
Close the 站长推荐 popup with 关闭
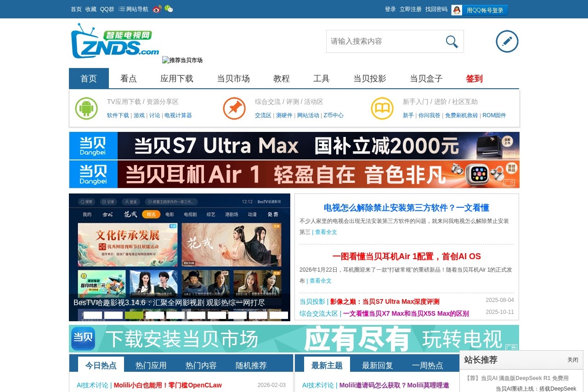(x=573, y=360)
